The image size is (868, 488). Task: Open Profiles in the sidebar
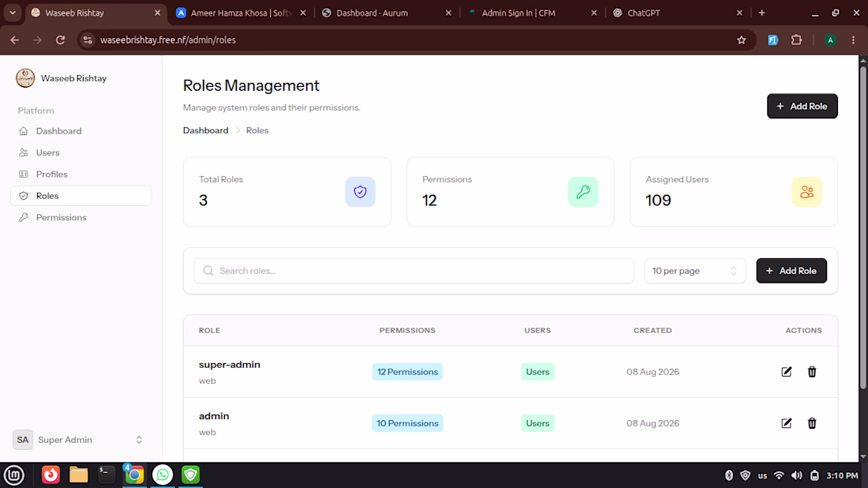tap(80, 175)
